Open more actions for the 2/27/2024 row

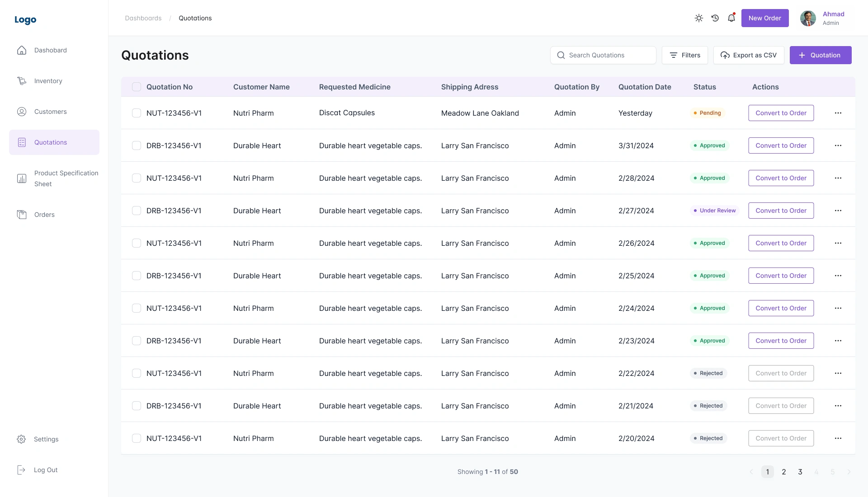pos(838,211)
